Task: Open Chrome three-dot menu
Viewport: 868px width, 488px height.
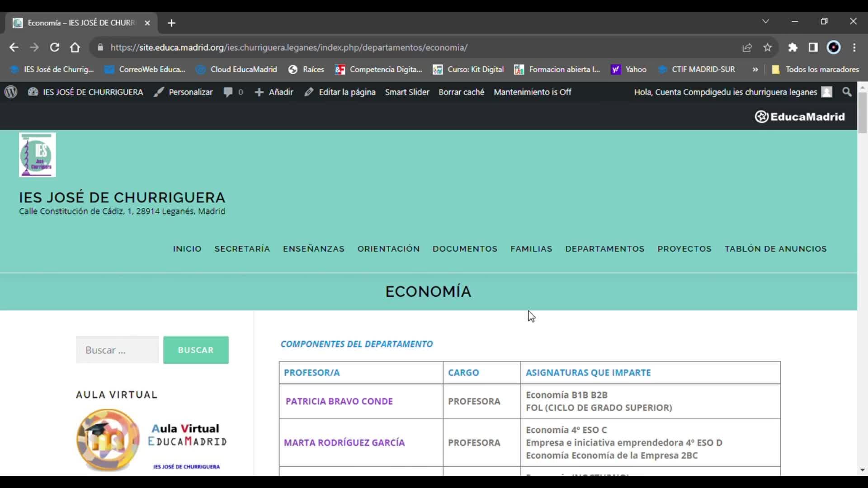Action: click(x=854, y=47)
